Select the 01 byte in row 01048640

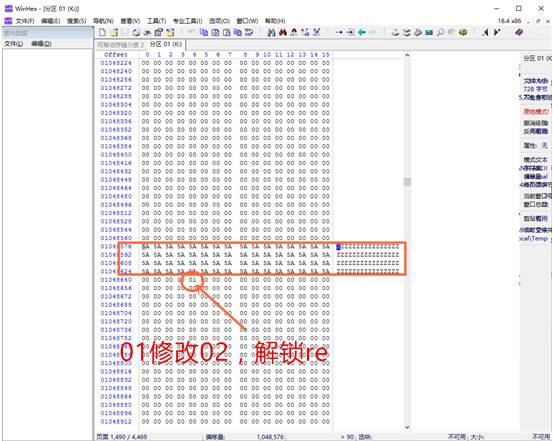(192, 280)
